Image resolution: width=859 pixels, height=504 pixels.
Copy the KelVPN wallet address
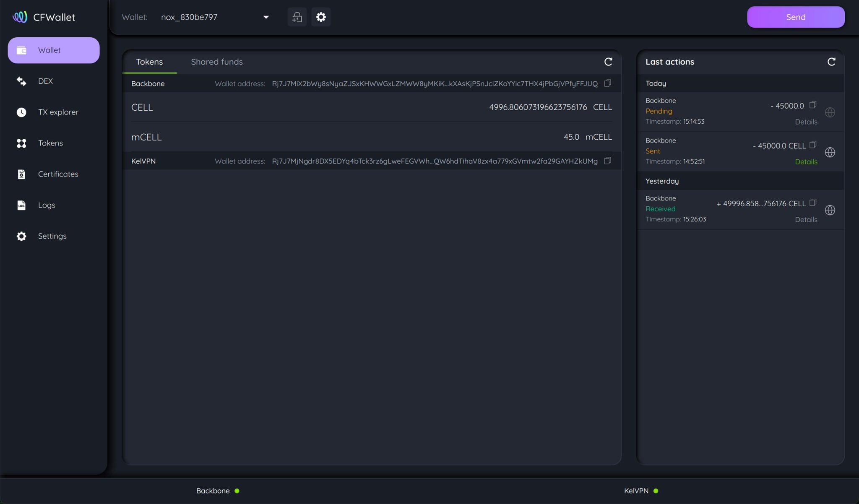point(607,161)
